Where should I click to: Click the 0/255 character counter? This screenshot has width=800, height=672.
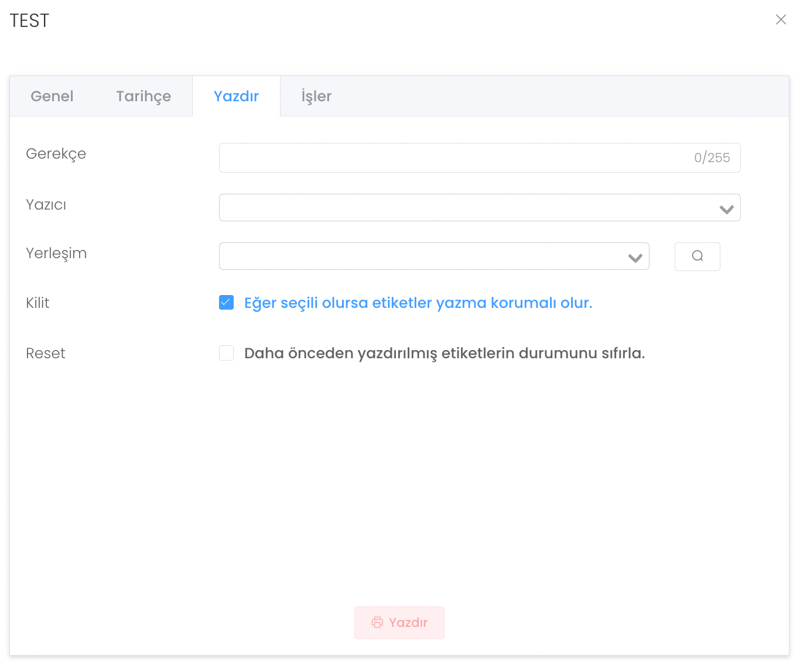[712, 157]
